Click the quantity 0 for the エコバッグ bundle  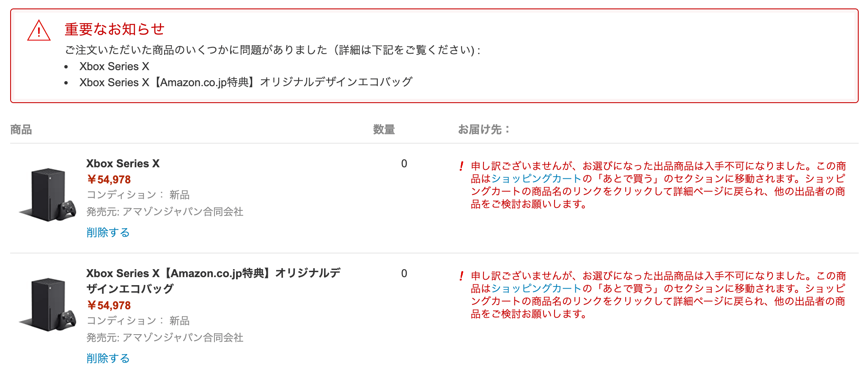tap(404, 273)
